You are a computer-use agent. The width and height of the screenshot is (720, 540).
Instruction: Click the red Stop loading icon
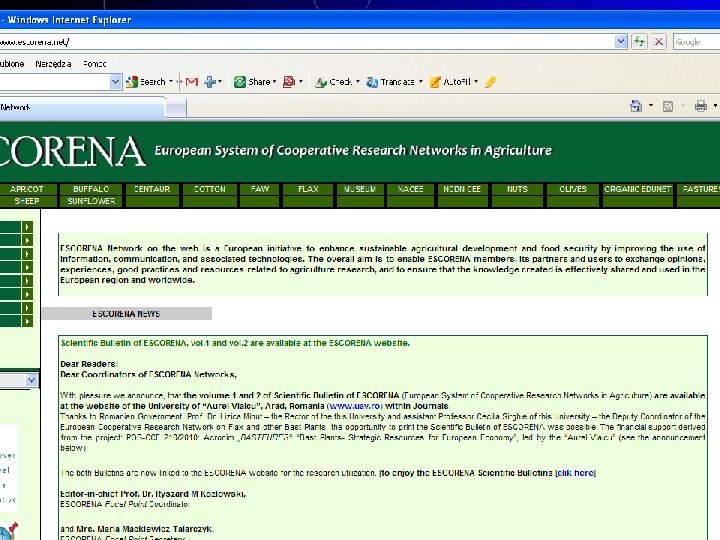658,42
